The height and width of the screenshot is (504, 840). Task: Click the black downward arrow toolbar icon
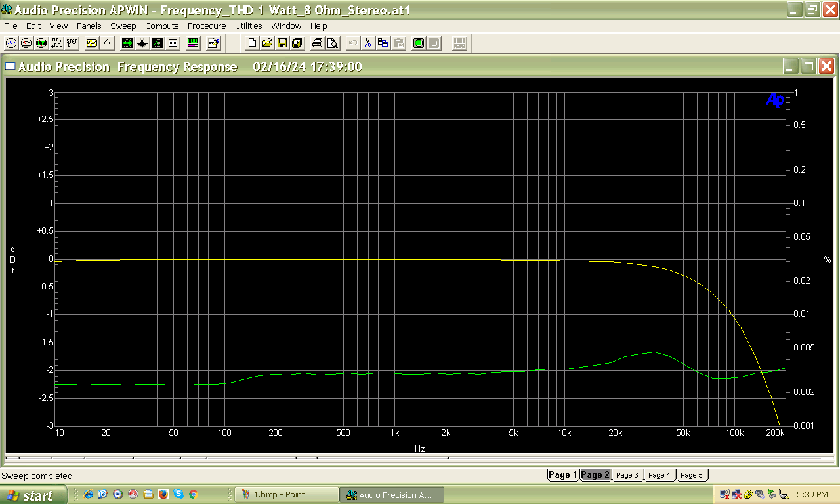coord(142,43)
